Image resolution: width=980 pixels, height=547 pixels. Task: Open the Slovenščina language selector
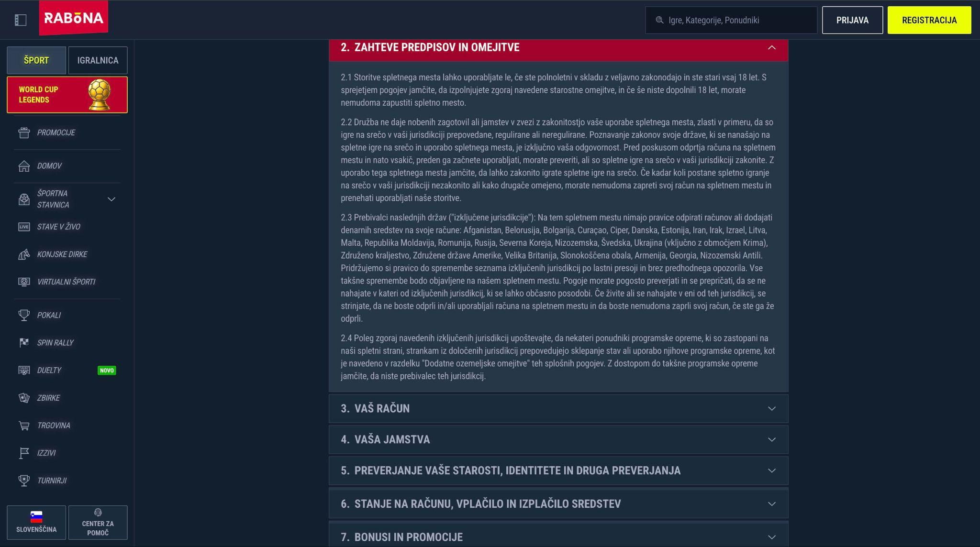pos(36,523)
